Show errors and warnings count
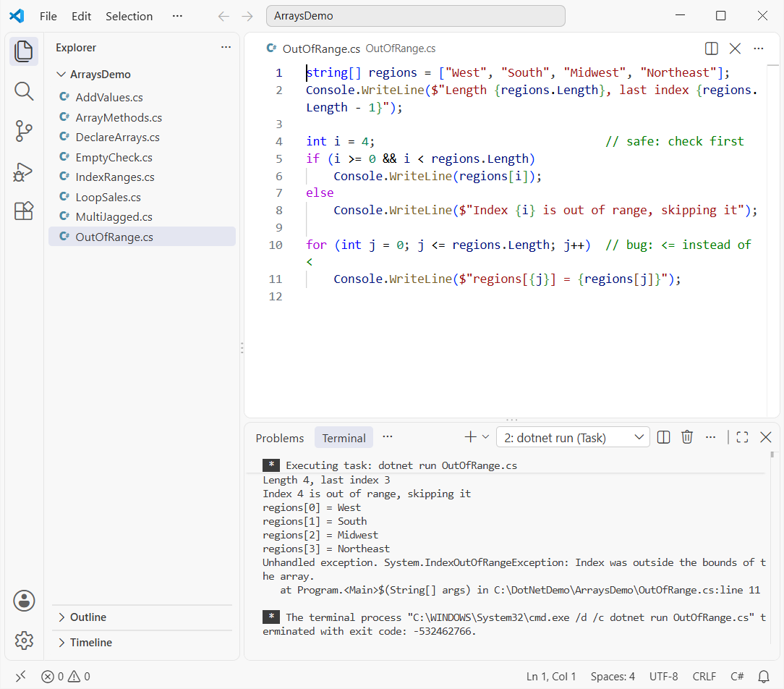784x689 pixels. (x=66, y=677)
